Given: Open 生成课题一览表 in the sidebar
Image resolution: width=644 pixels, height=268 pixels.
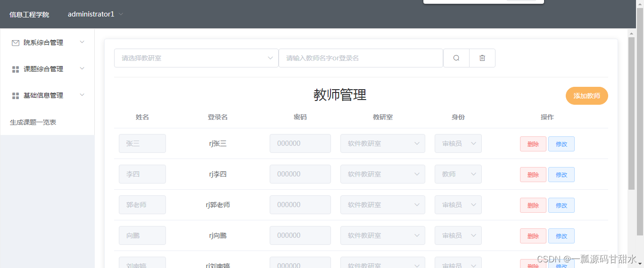Looking at the screenshot, I should click(33, 122).
